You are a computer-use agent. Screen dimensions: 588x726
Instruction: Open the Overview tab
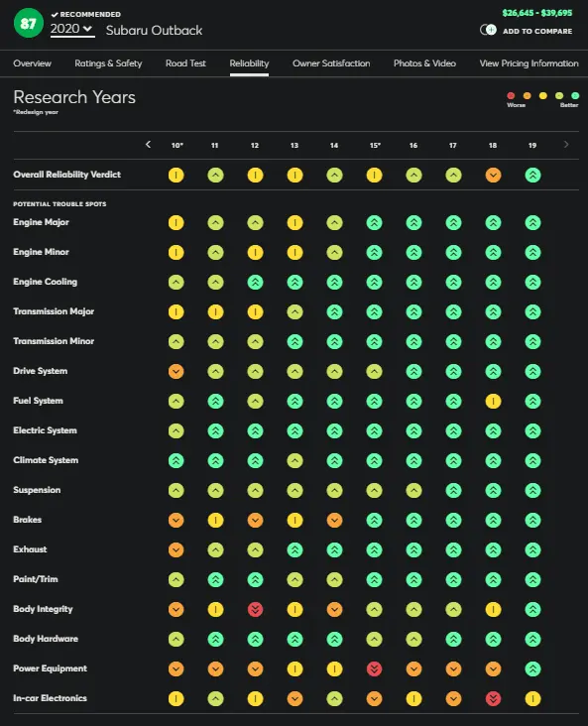coord(32,63)
